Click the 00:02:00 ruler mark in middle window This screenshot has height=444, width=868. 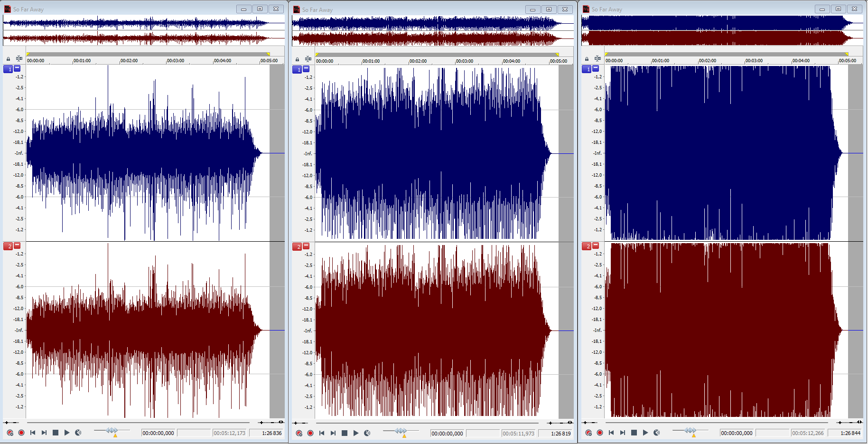(418, 61)
